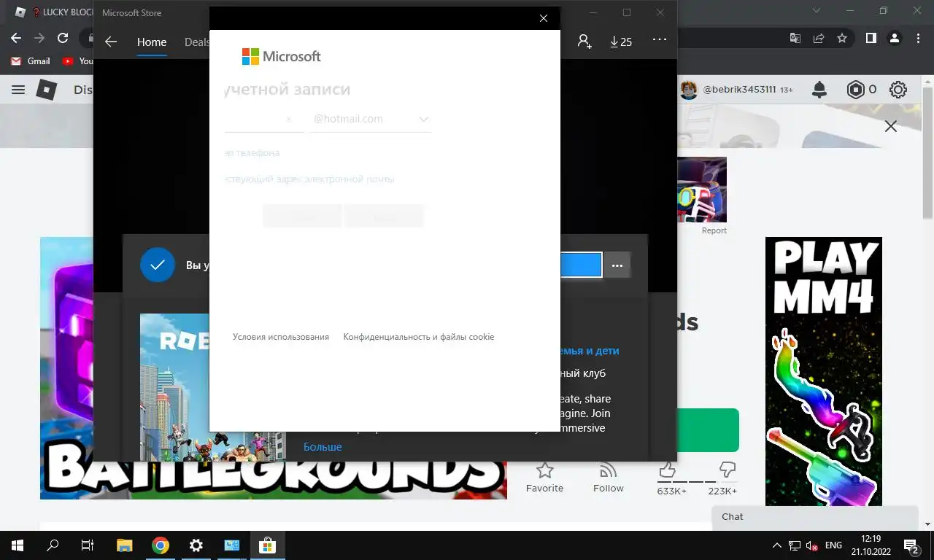Click Больше link in Store description
Viewport: 934px width, 560px height.
(x=323, y=446)
